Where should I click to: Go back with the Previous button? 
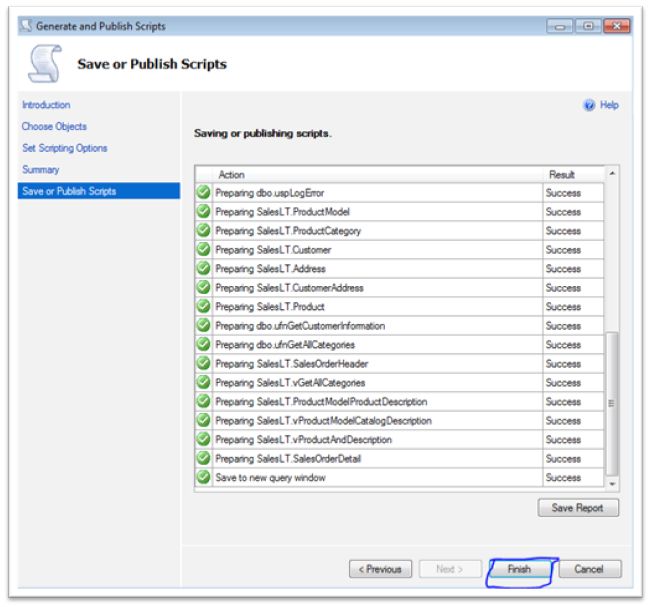tap(380, 569)
